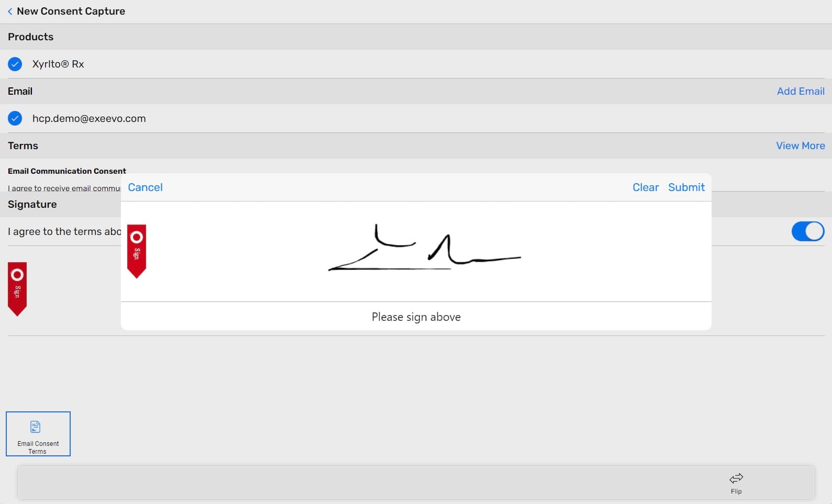
Task: Click the Email Communication Consent heading
Action: [67, 171]
